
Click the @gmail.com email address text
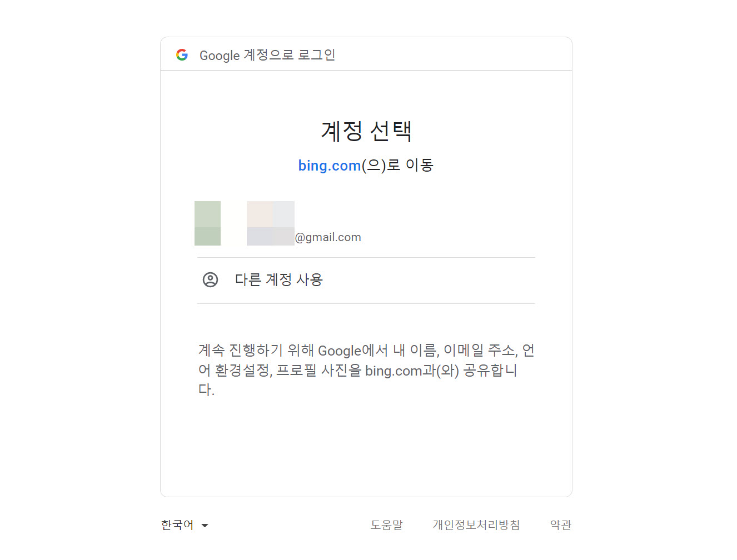point(328,237)
